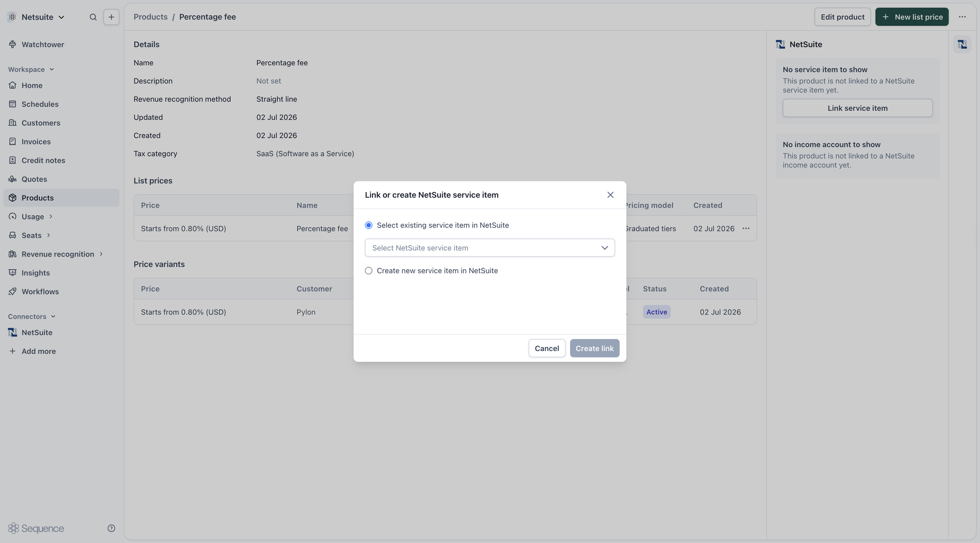Click the Active status badge

657,312
